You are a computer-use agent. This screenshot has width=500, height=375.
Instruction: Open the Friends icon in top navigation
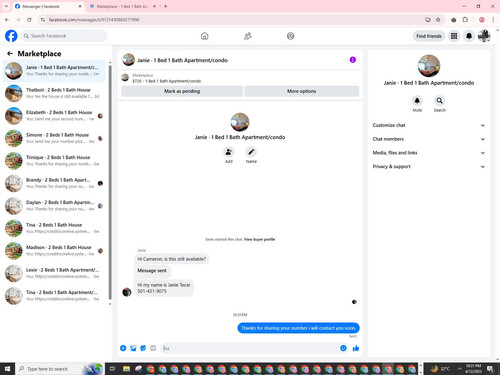tap(248, 36)
